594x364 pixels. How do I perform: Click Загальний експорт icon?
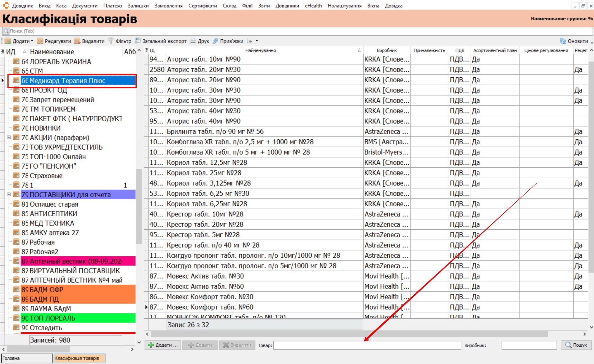coord(138,41)
